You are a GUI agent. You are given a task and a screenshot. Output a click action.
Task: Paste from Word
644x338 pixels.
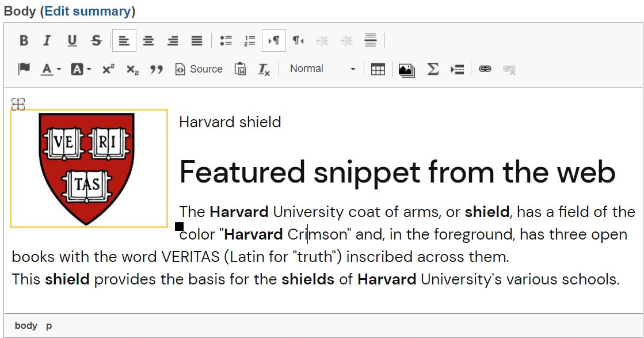point(240,69)
